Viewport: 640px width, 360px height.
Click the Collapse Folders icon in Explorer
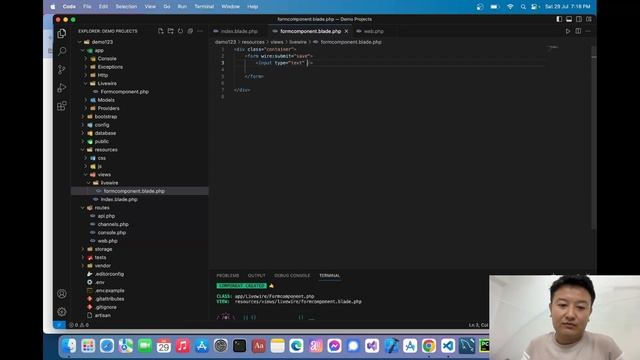pyautogui.click(x=190, y=31)
